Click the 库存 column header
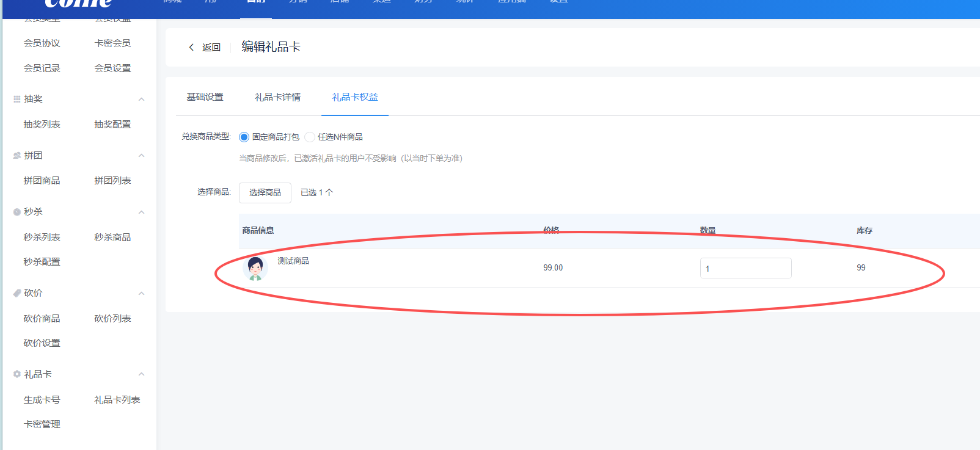This screenshot has width=980, height=450. tap(865, 230)
